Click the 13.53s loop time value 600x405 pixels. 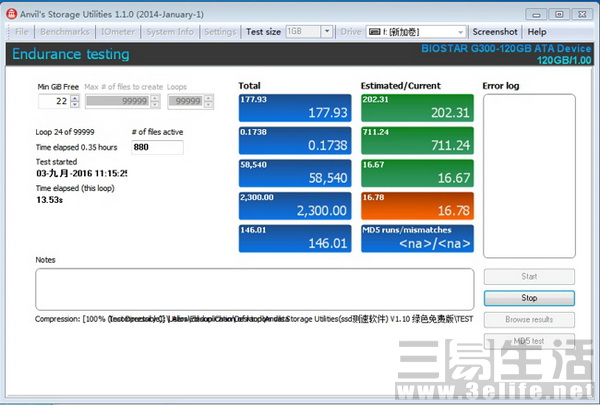(x=49, y=200)
